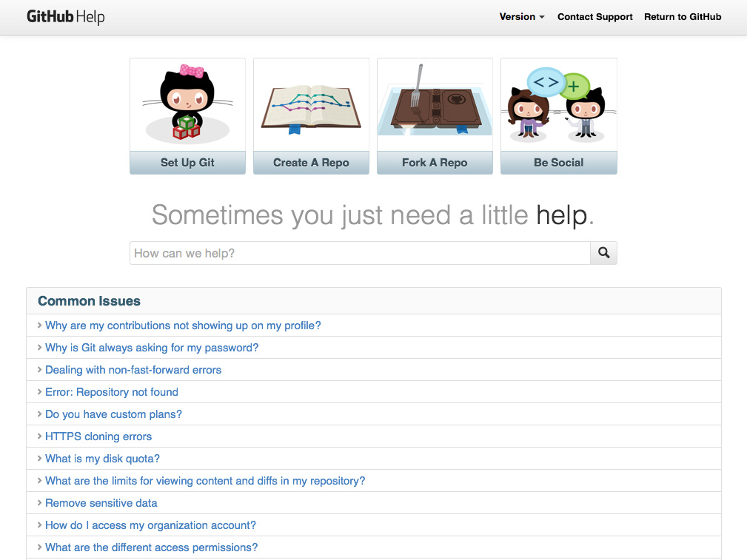
Task: Expand the chevron next to Remove sensitive data
Action: pyautogui.click(x=39, y=503)
